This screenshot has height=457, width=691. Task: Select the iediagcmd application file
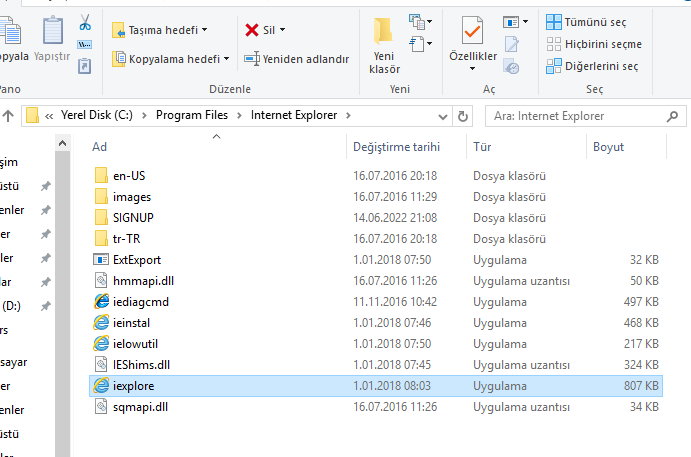[141, 301]
